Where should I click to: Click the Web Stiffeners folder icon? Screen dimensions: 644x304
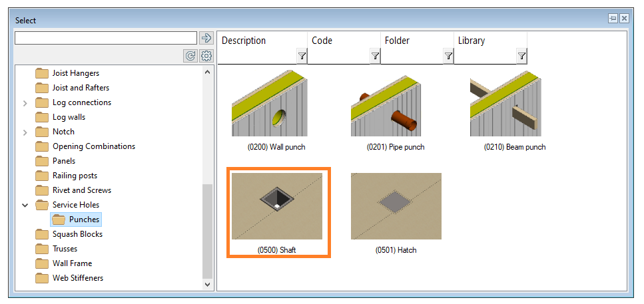42,278
